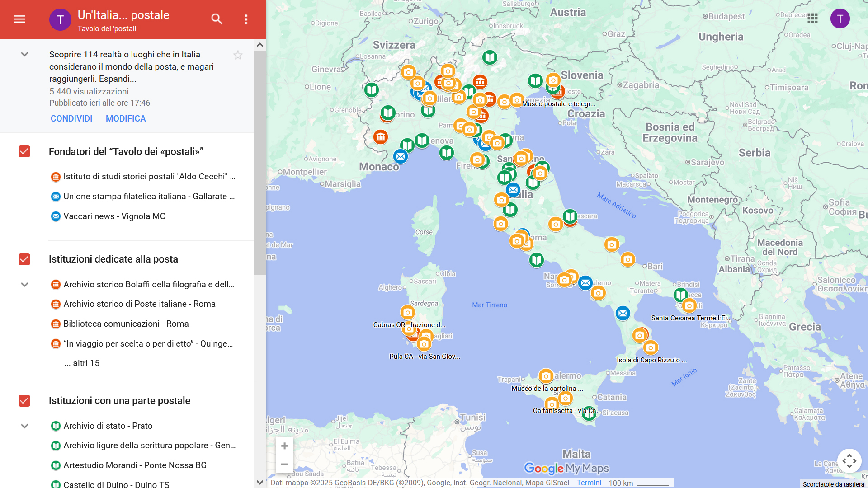Star this map as favorite
The height and width of the screenshot is (488, 868).
(x=238, y=55)
